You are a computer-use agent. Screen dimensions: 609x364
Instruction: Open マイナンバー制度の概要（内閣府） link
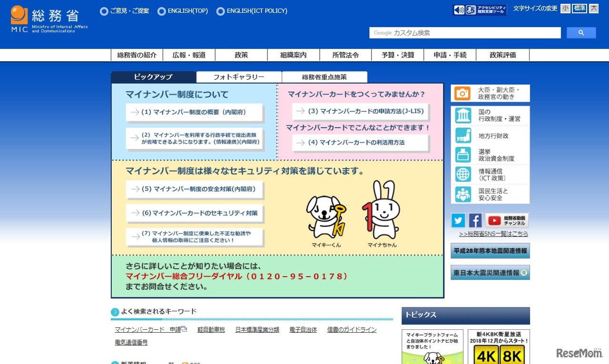pos(194,112)
